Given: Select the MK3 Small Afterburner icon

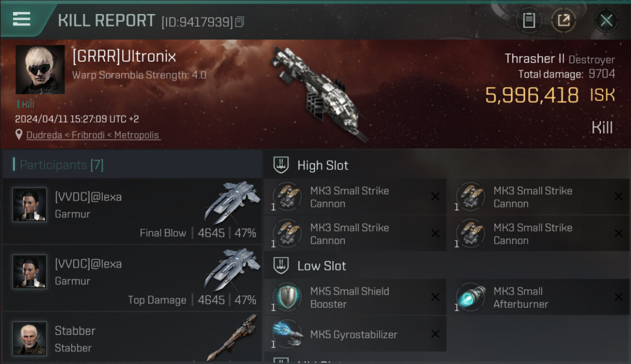Looking at the screenshot, I should (470, 297).
